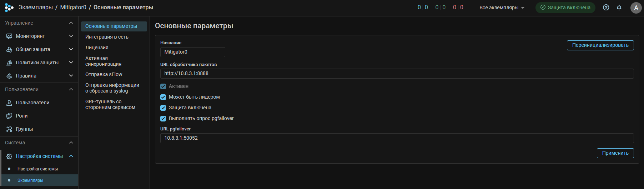Disable the pgfailover polling checkbox
The image size is (644, 189).
pos(163,119)
